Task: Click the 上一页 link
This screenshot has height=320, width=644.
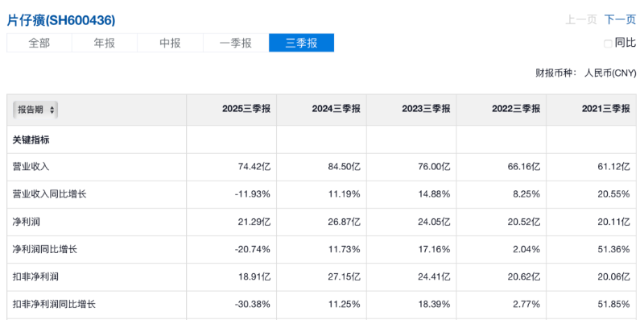Action: pos(580,19)
